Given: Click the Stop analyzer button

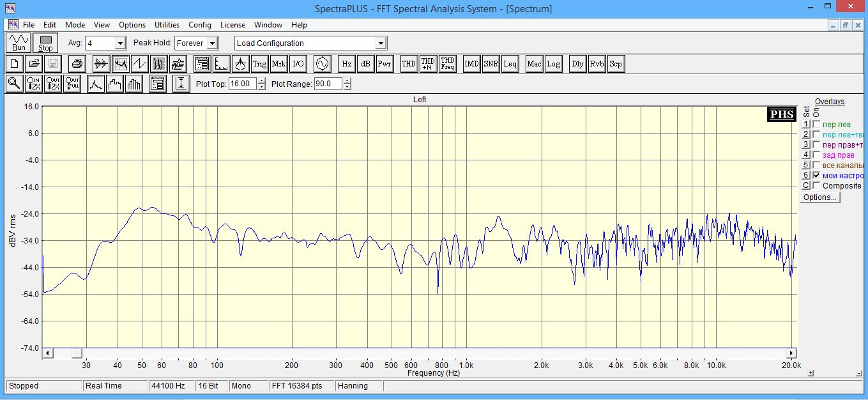Looking at the screenshot, I should [x=45, y=43].
